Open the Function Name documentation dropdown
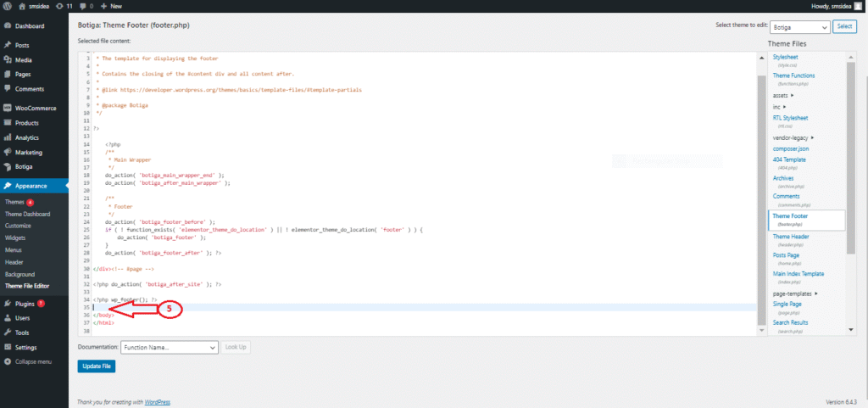This screenshot has height=408, width=868. [170, 347]
